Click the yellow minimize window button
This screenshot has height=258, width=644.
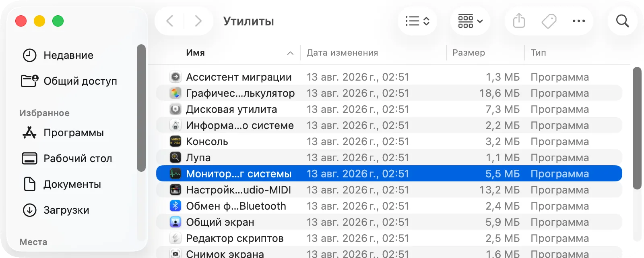(39, 21)
